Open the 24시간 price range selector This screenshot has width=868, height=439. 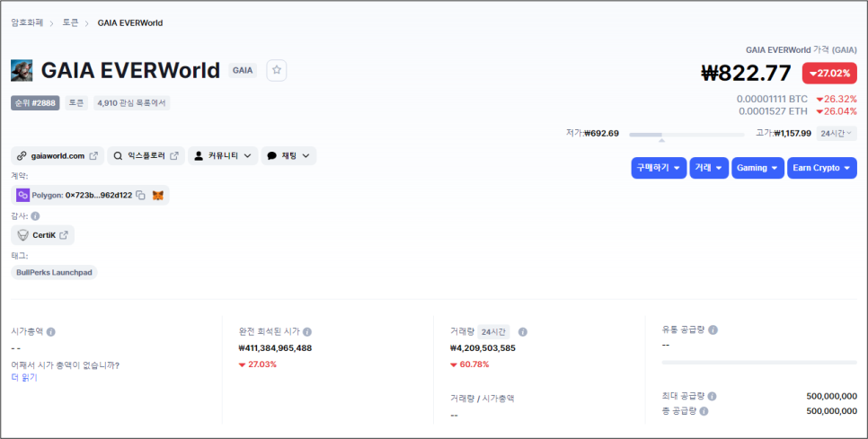(837, 133)
